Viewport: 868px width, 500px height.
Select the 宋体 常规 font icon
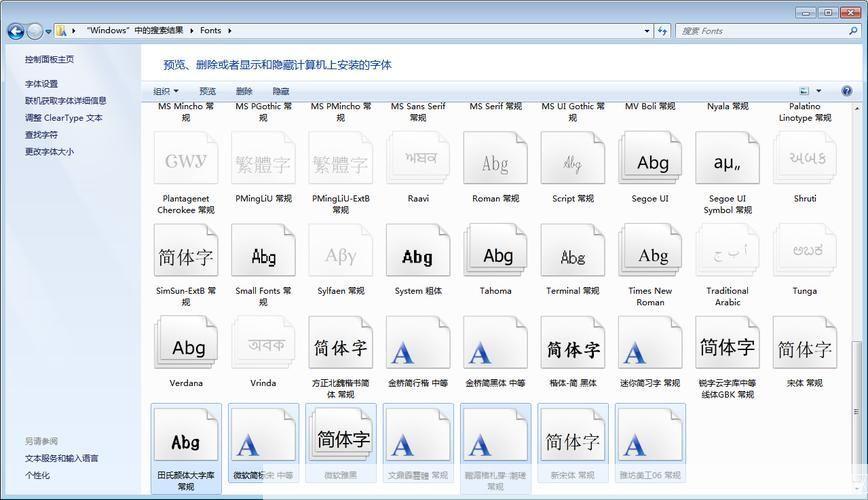[805, 343]
